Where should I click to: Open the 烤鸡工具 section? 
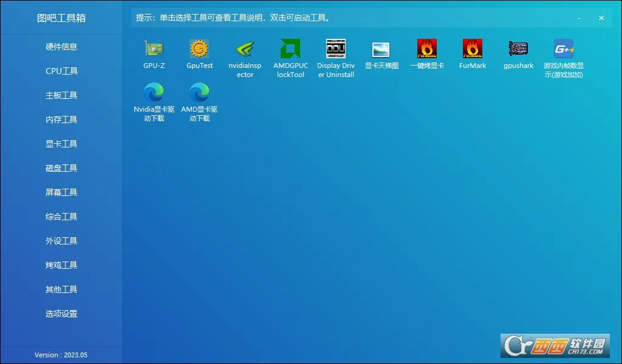pos(61,265)
